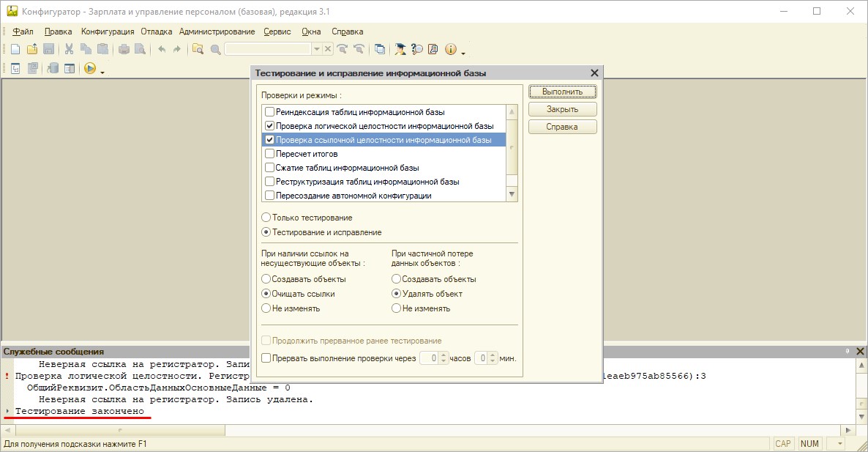Enable Реиндексация таблиц информационной базы checkbox
Image resolution: width=868 pixels, height=452 pixels.
click(269, 112)
